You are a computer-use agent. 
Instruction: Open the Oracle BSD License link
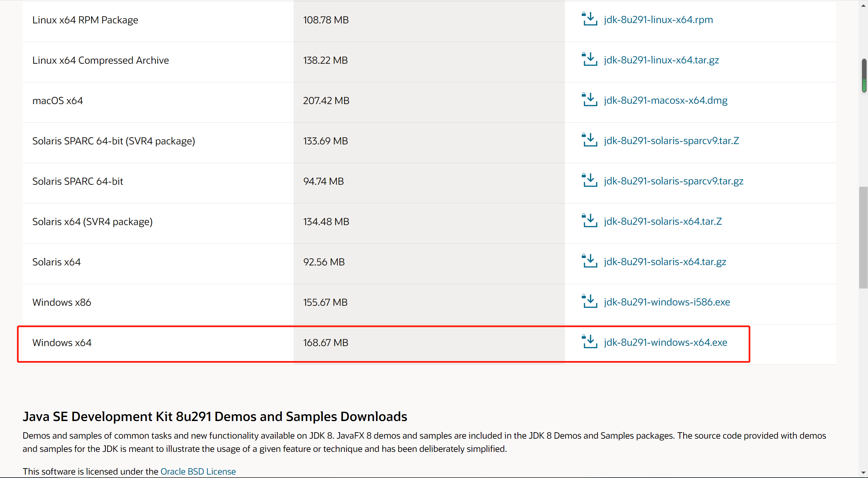198,471
